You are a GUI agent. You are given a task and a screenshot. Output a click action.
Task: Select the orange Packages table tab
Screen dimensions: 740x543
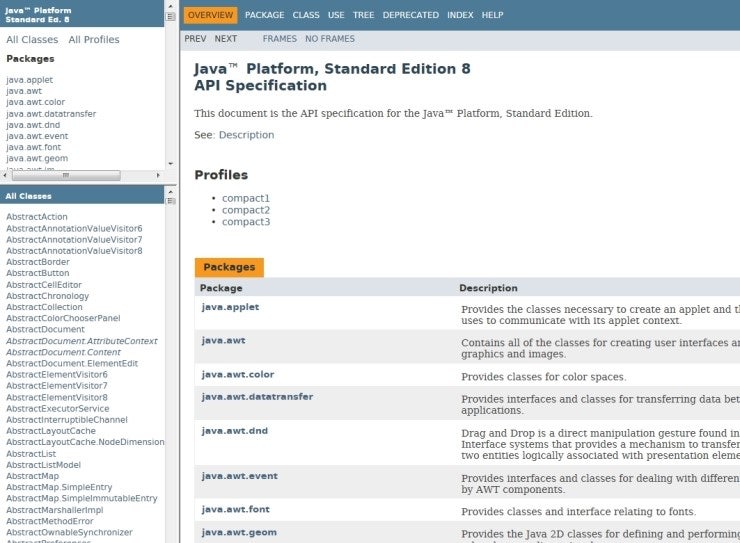(229, 267)
